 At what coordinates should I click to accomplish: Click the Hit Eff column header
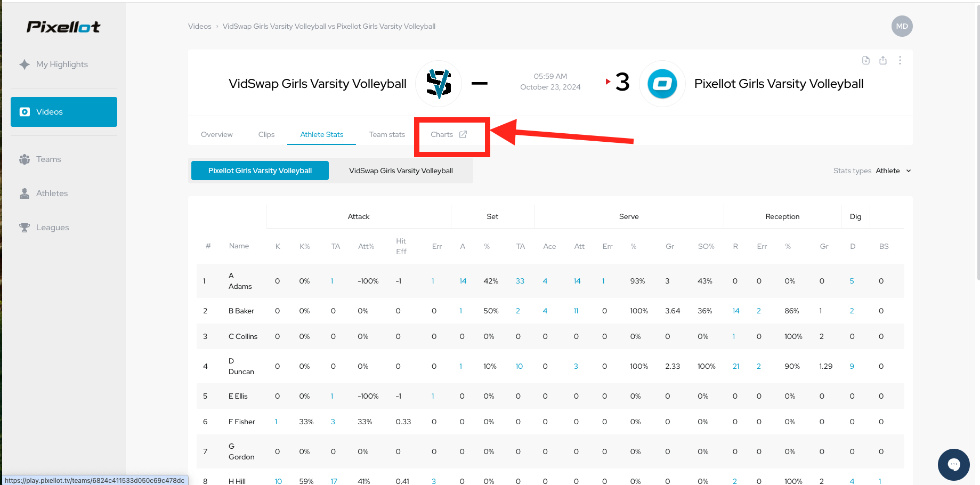point(401,246)
